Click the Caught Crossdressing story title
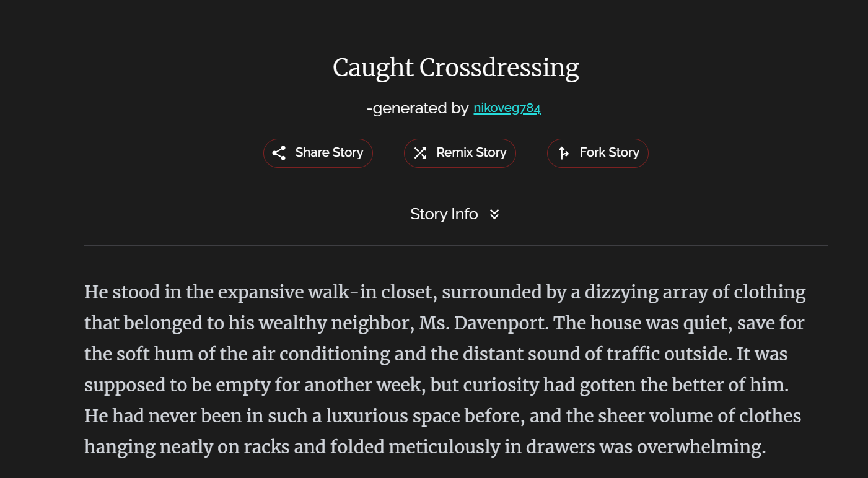Viewport: 868px width, 478px height. coord(456,67)
